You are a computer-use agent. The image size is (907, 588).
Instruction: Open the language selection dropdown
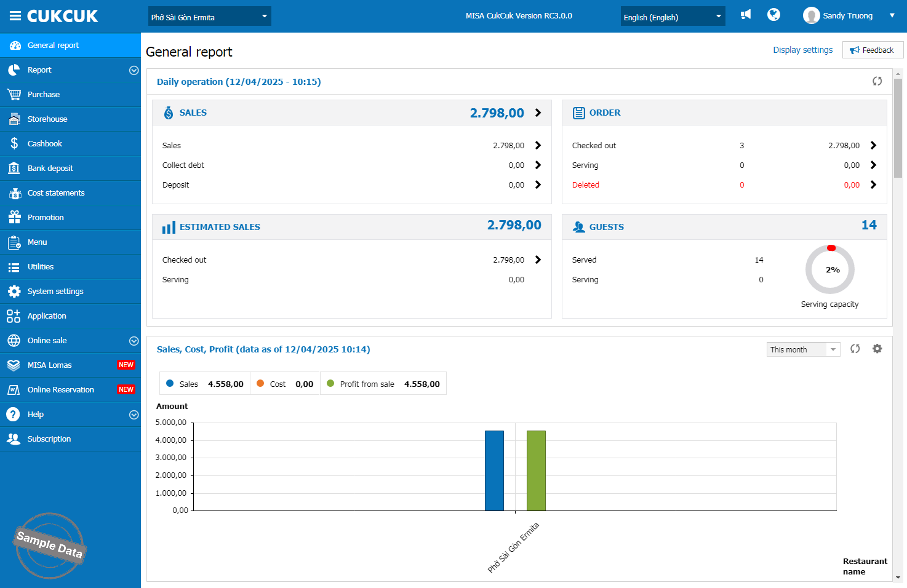click(x=672, y=17)
